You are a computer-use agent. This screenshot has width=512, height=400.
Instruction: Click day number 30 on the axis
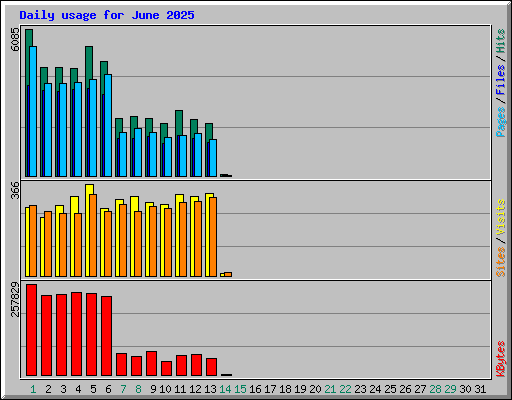465,389
